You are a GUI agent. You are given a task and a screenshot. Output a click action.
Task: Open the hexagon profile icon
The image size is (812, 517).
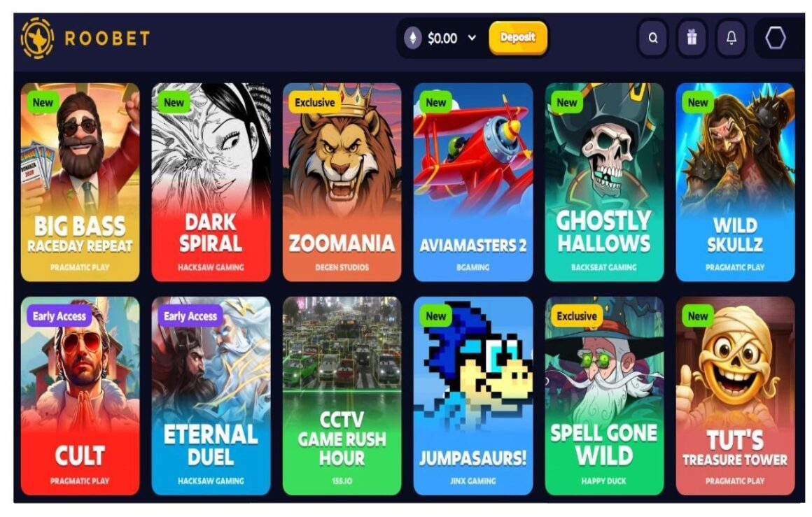point(775,38)
